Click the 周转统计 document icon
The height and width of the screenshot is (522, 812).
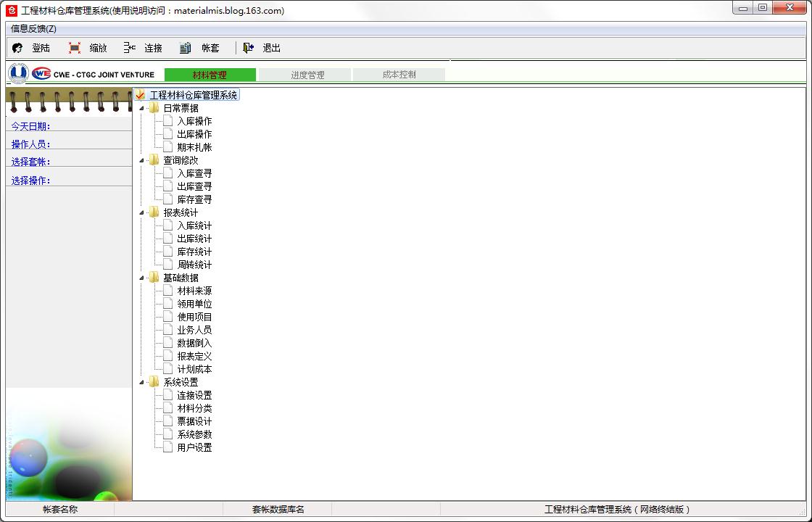click(167, 264)
